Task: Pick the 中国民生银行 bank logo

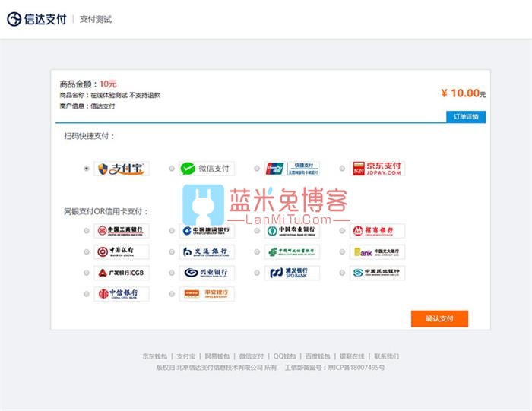Action: pyautogui.click(x=377, y=273)
